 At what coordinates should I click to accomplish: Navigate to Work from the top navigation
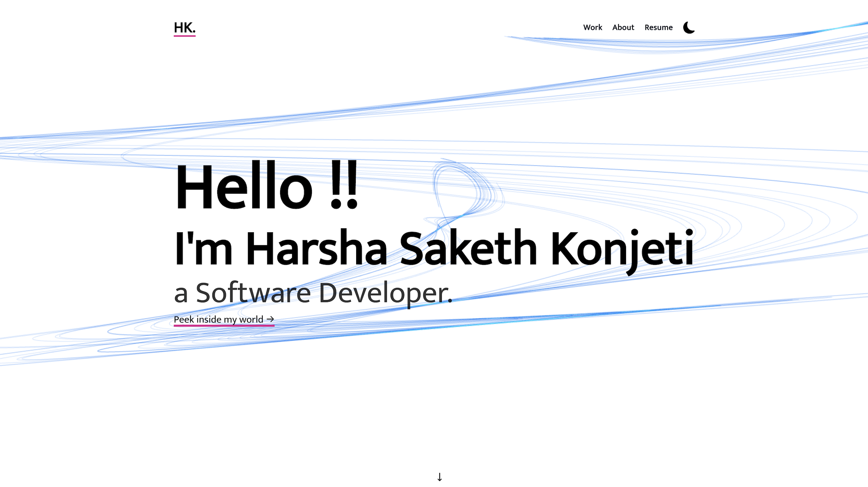point(592,27)
